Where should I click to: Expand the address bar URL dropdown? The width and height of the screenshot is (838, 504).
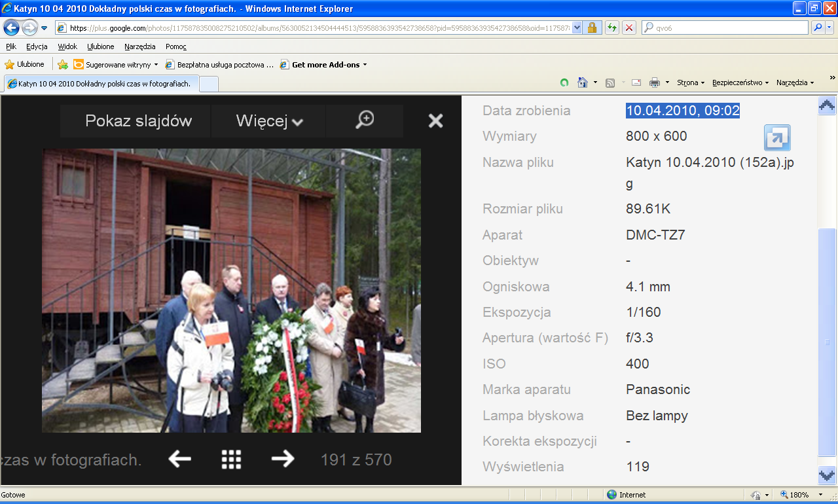[577, 27]
